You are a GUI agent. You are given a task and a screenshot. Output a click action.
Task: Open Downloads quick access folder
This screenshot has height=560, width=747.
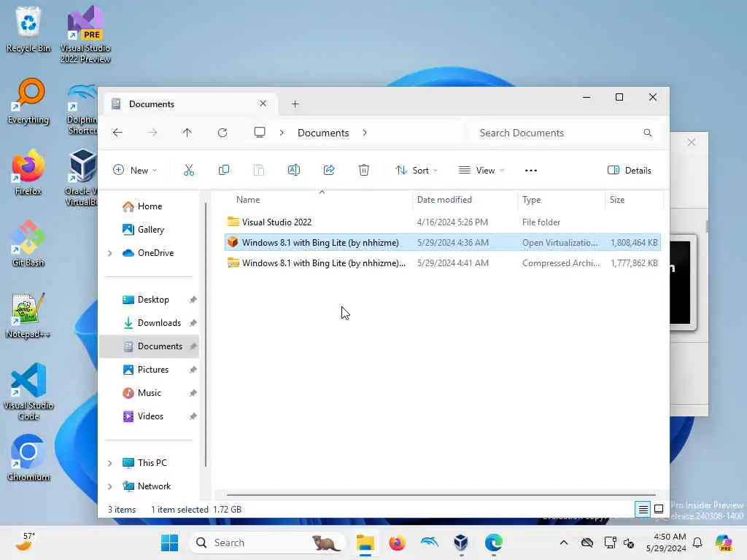coord(159,323)
